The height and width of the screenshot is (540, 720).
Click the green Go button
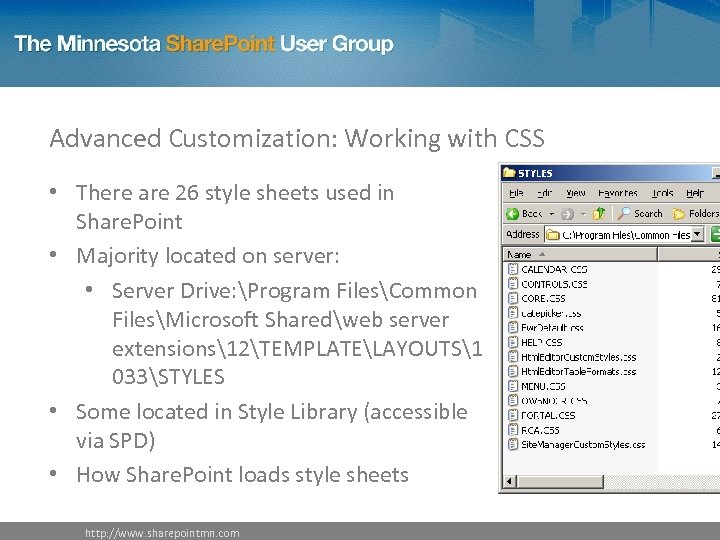click(x=715, y=235)
